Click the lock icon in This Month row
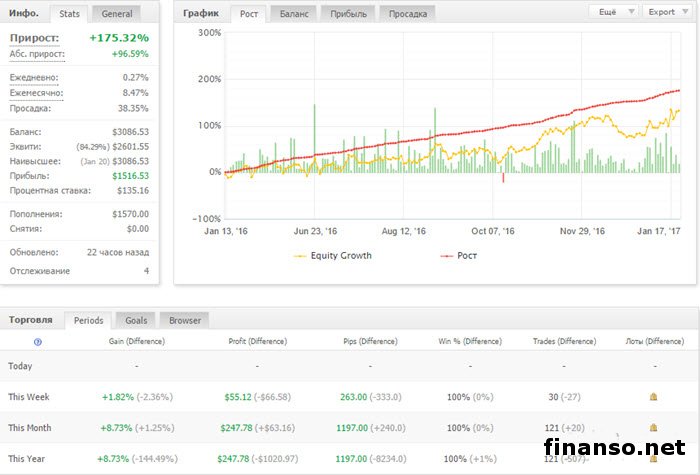700x475 pixels. tap(653, 427)
